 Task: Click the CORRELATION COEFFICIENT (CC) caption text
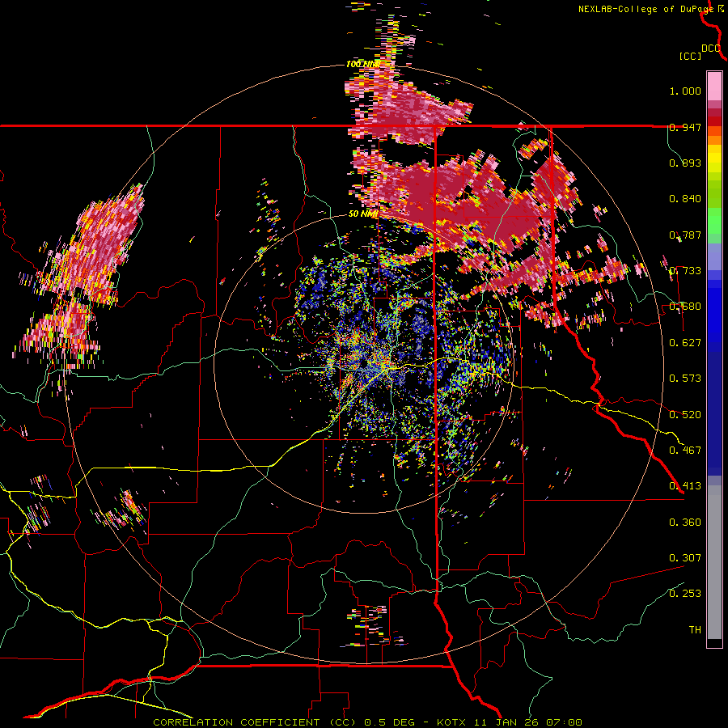255,722
